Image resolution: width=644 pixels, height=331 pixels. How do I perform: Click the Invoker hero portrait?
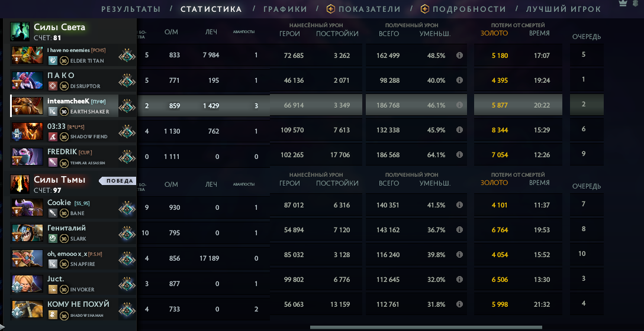click(x=27, y=284)
